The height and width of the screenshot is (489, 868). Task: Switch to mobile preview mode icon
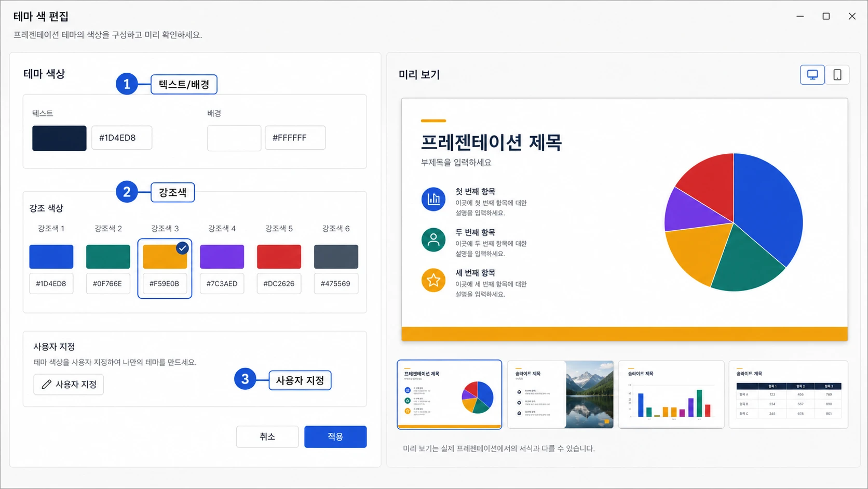click(x=837, y=75)
